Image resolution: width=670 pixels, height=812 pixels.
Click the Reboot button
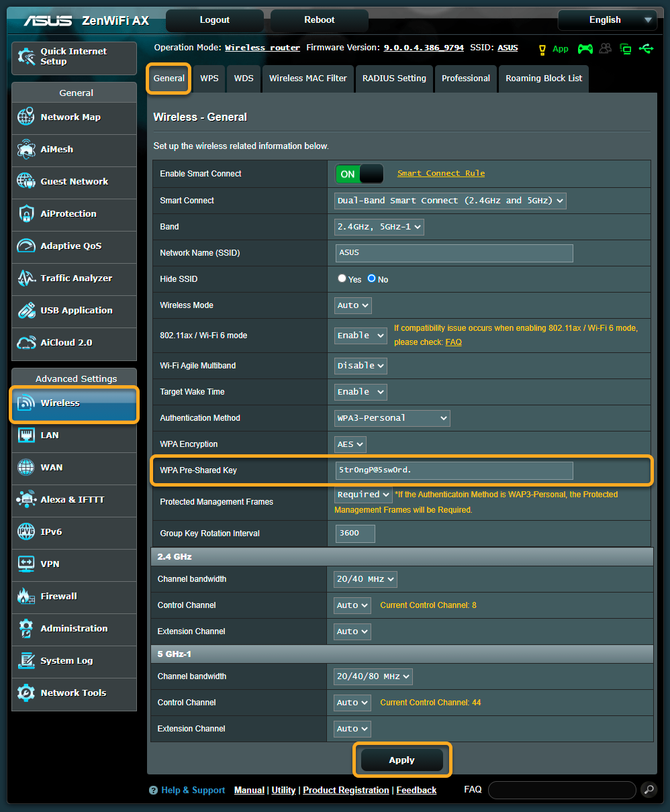(x=320, y=20)
